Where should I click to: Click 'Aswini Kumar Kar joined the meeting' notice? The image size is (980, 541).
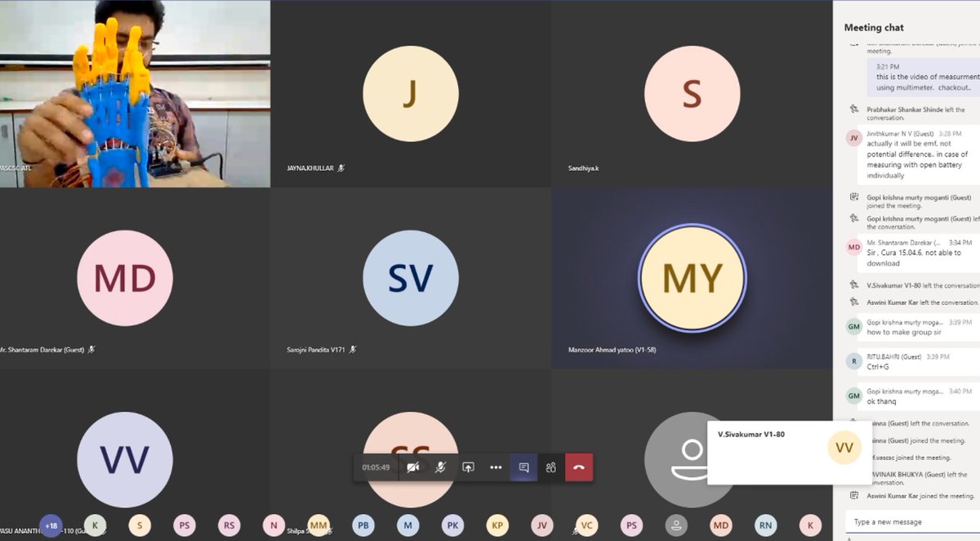coord(920,496)
